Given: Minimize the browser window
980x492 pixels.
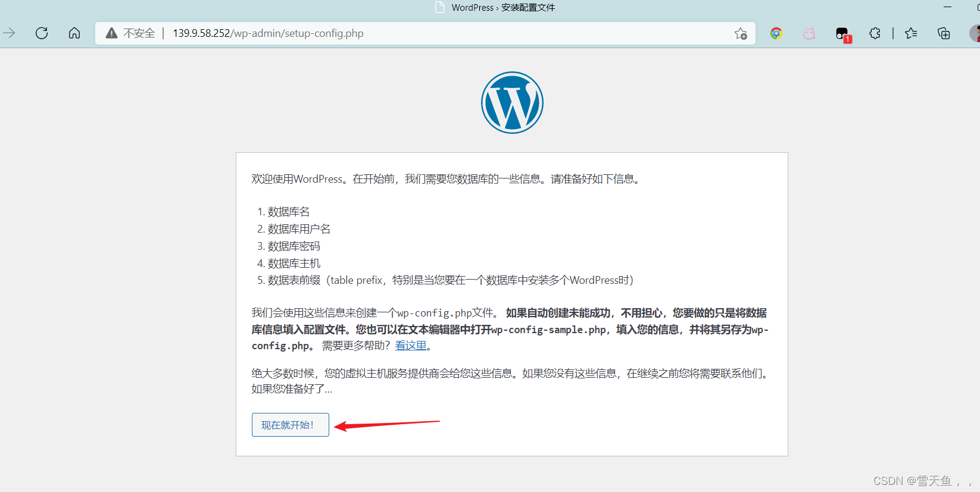Looking at the screenshot, I should [947, 7].
